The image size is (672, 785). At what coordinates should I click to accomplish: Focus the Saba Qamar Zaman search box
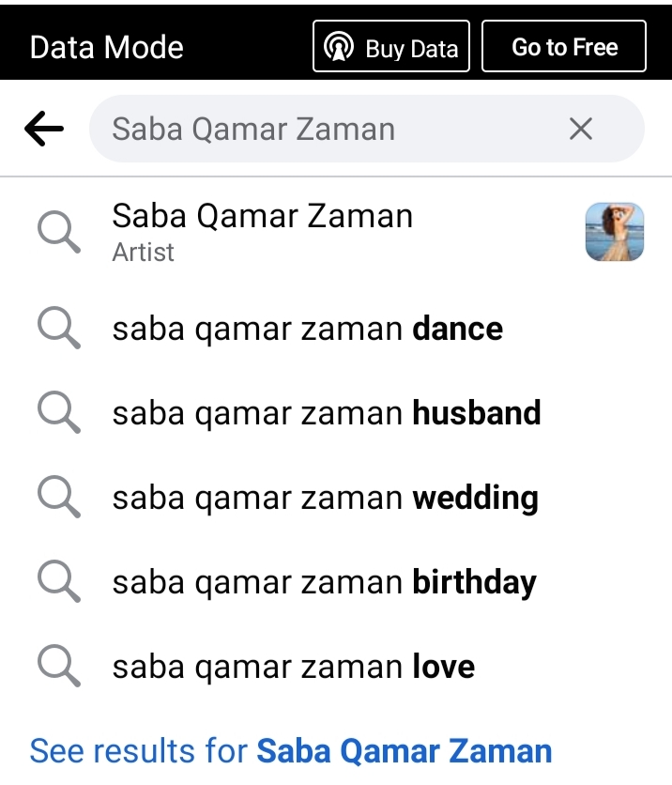367,129
